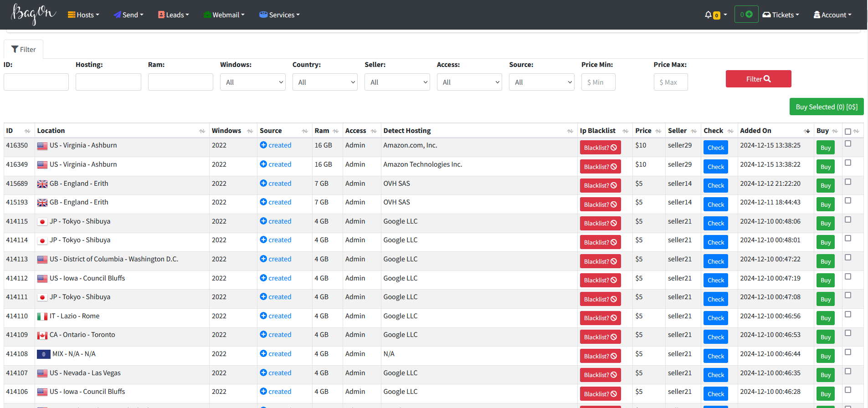This screenshot has height=408, width=868.
Task: Sort table by Location column arrows
Action: (202, 131)
